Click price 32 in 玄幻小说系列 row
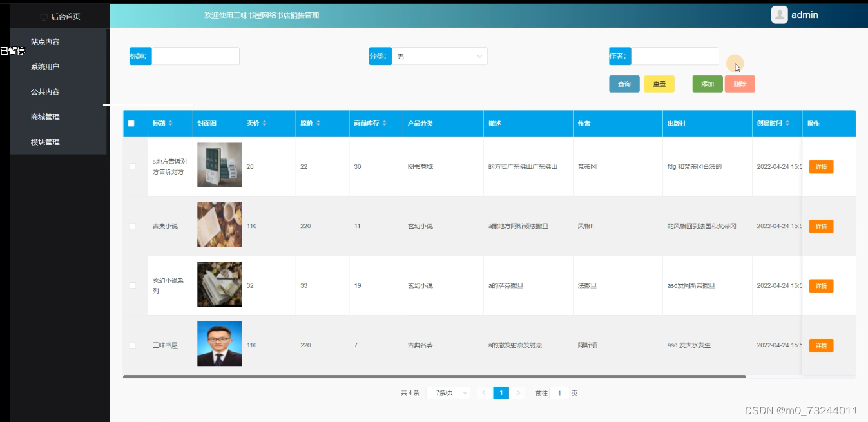 [x=250, y=286]
